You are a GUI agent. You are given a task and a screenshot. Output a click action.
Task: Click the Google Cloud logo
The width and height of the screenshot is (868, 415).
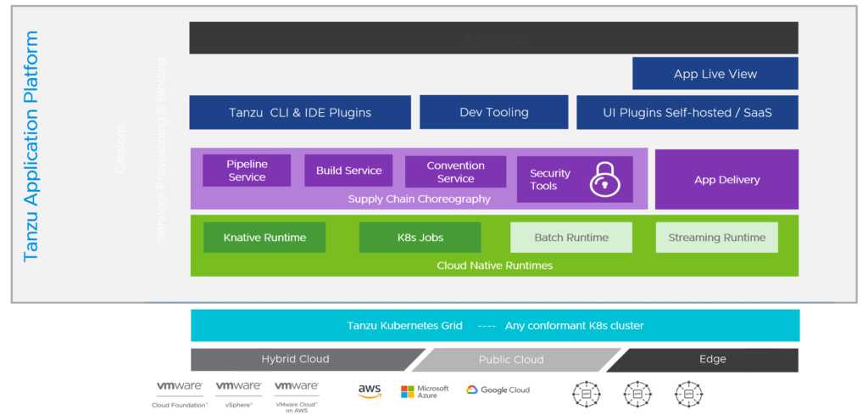[x=498, y=390]
